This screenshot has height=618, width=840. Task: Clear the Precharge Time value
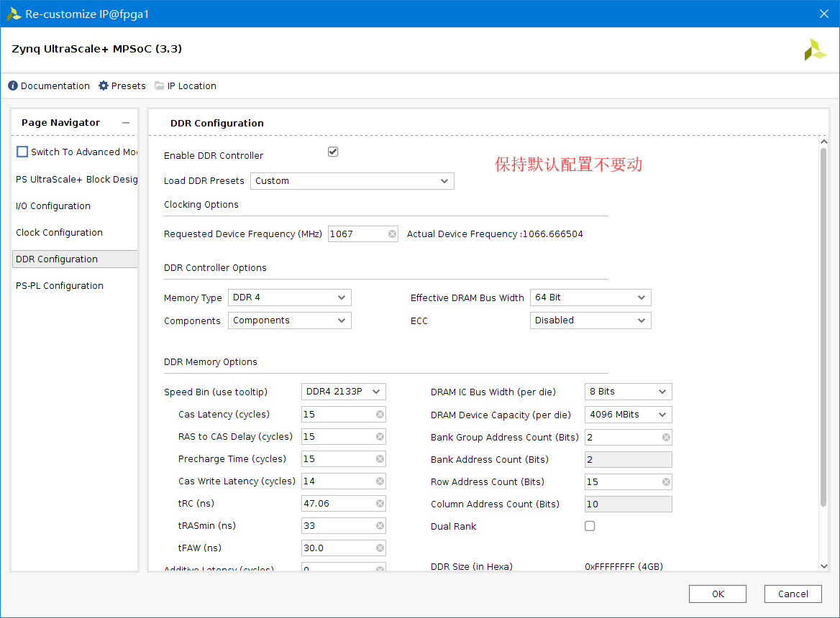click(380, 459)
